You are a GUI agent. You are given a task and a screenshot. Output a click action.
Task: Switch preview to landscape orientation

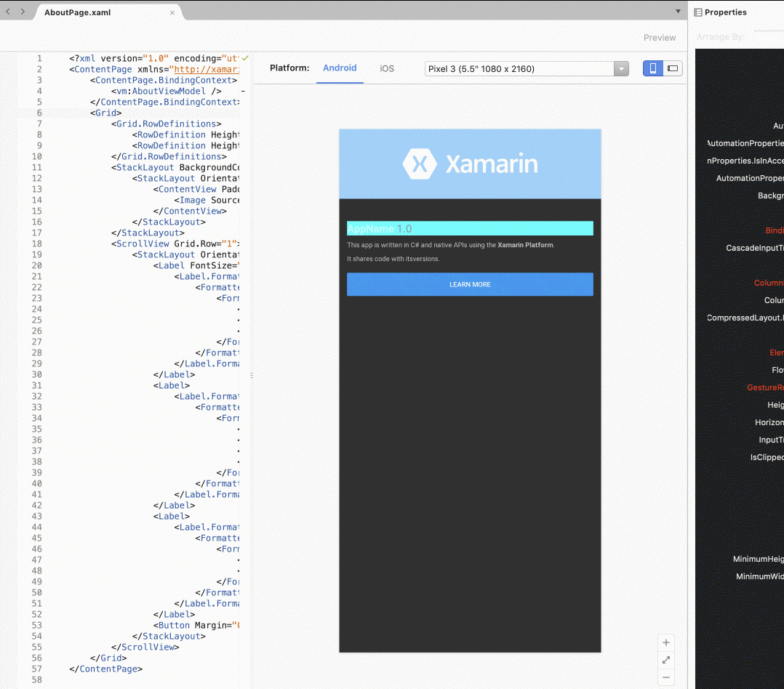tap(673, 68)
